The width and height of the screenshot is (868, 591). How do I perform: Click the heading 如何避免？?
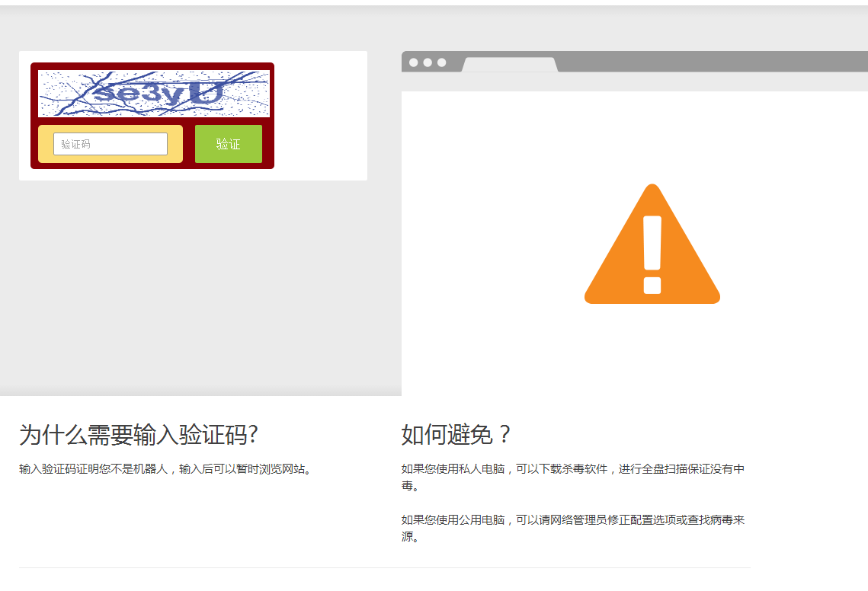coord(456,435)
